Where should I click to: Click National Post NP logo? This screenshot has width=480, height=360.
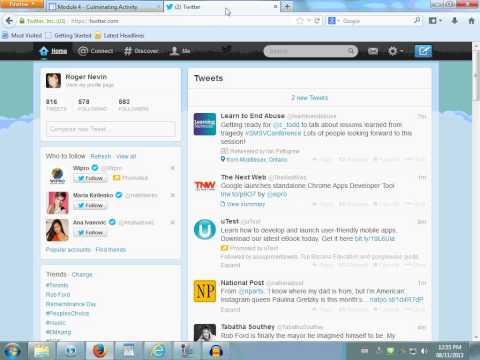205,291
